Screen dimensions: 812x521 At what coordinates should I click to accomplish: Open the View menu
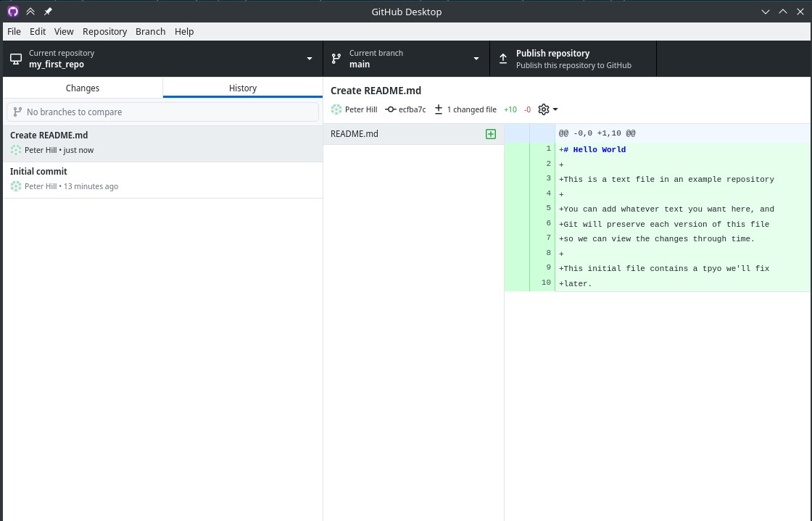pos(64,32)
